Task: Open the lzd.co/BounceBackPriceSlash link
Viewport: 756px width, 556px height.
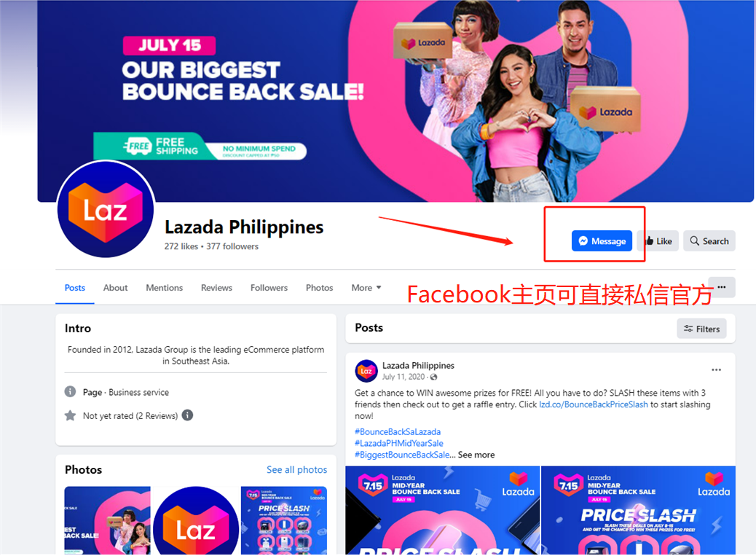Action: click(x=594, y=404)
